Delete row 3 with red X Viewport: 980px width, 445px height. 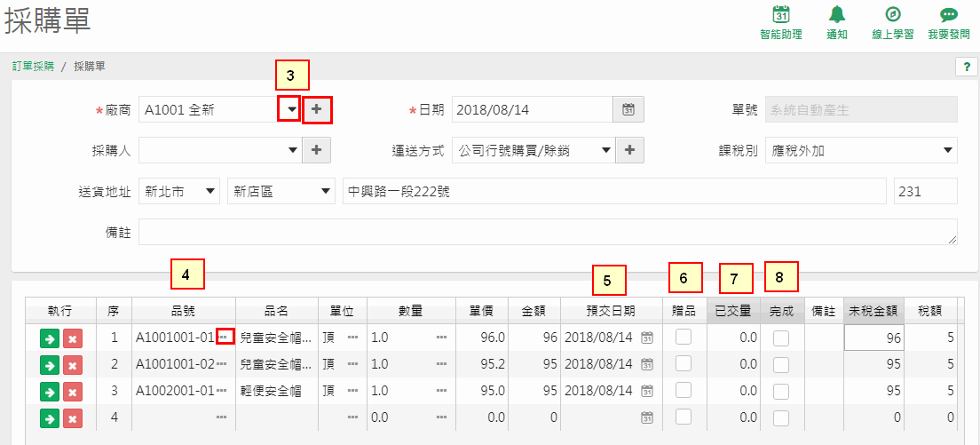click(x=73, y=392)
